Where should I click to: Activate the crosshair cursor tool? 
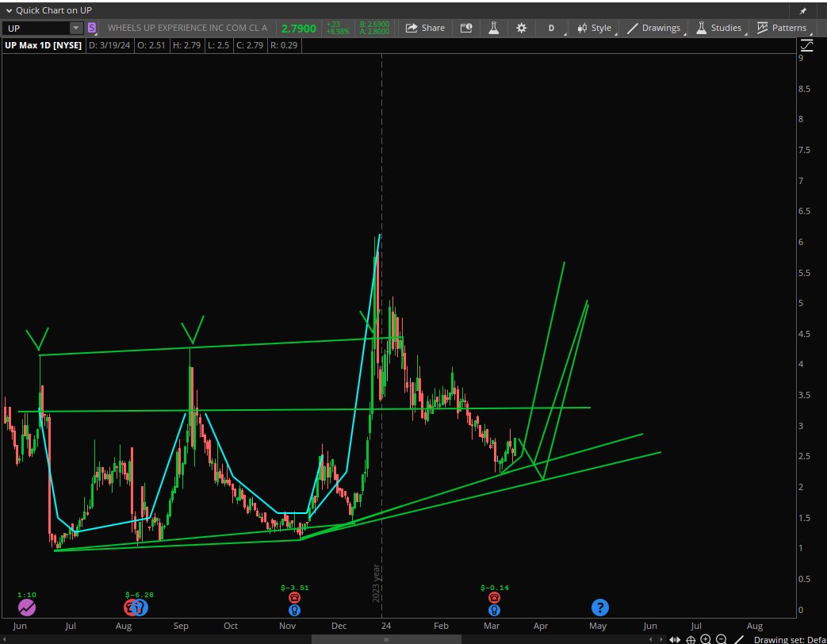click(x=691, y=640)
